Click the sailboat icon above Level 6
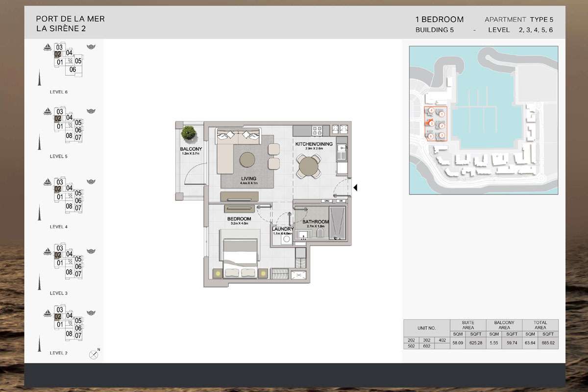This screenshot has height=392, width=588. (x=48, y=48)
